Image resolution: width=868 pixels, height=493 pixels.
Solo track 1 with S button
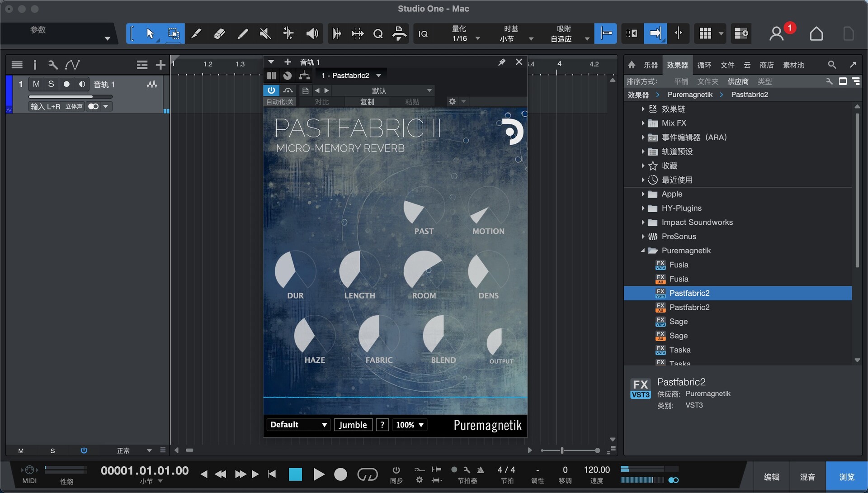pyautogui.click(x=51, y=84)
